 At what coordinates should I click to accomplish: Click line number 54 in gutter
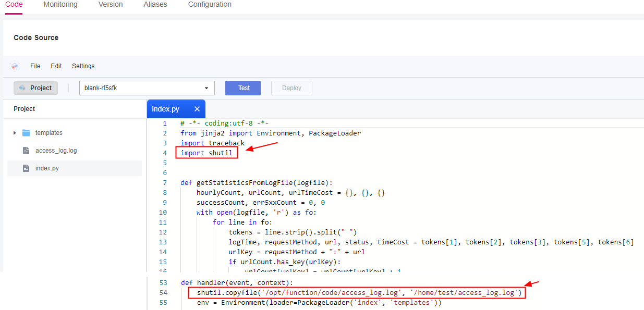coord(163,293)
